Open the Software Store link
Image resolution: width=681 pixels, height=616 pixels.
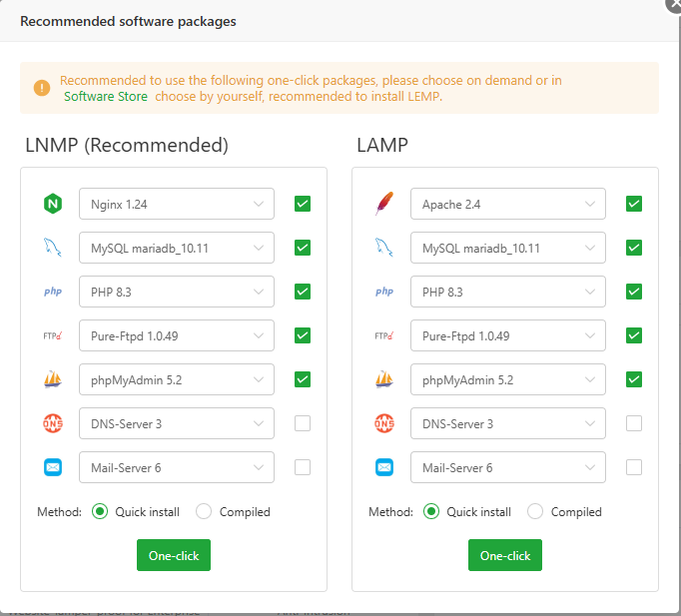point(106,97)
